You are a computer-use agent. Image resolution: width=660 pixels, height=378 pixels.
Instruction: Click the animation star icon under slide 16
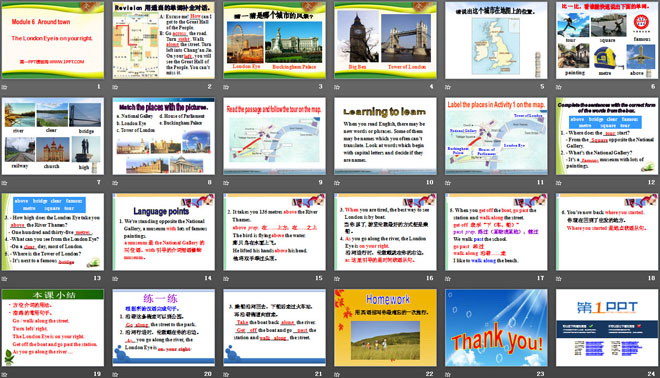[337, 278]
